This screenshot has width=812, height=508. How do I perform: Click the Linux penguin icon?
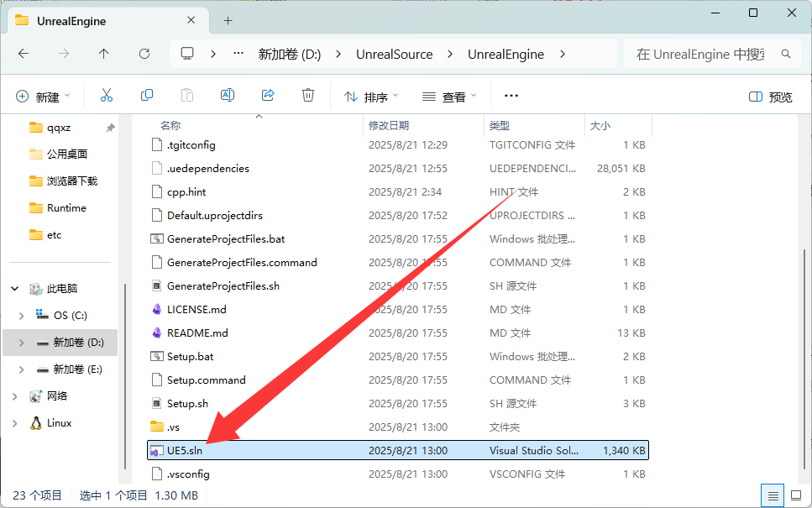(36, 423)
